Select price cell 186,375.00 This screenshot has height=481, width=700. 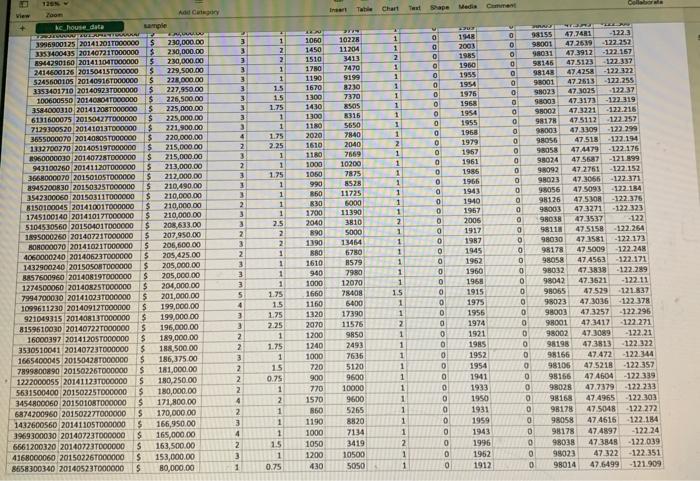click(170, 359)
